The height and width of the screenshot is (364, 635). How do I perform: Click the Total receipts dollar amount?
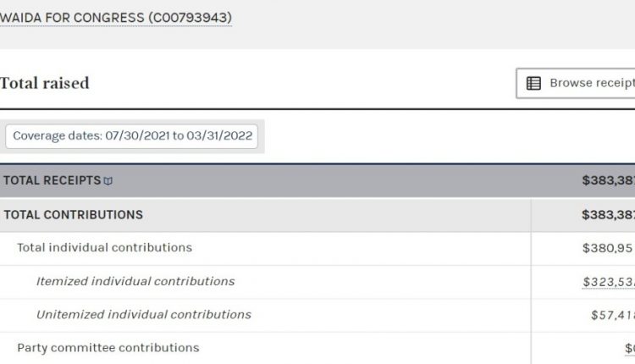(608, 180)
